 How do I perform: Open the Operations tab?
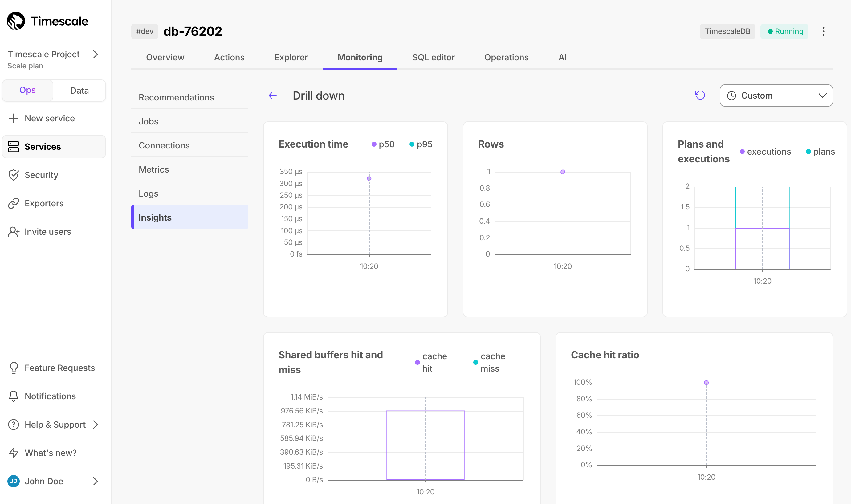[506, 57]
